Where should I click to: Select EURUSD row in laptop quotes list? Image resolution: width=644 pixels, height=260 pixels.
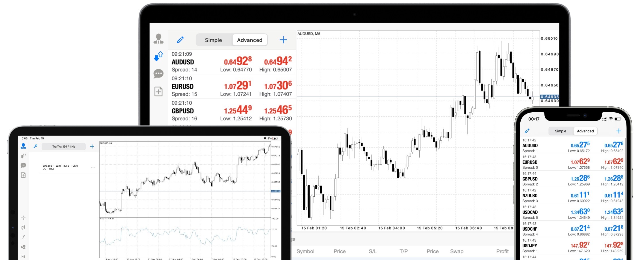(x=232, y=86)
